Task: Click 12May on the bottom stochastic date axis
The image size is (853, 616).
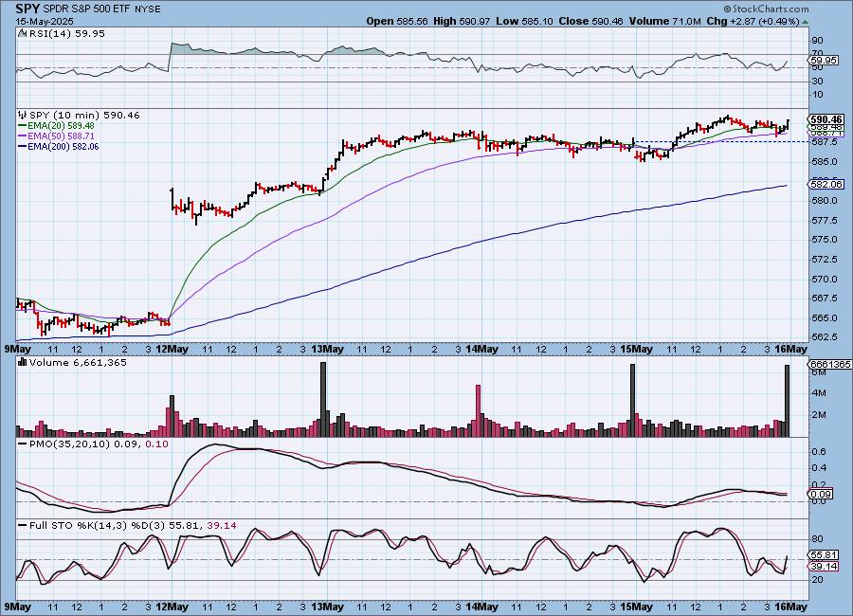Action: coord(172,607)
